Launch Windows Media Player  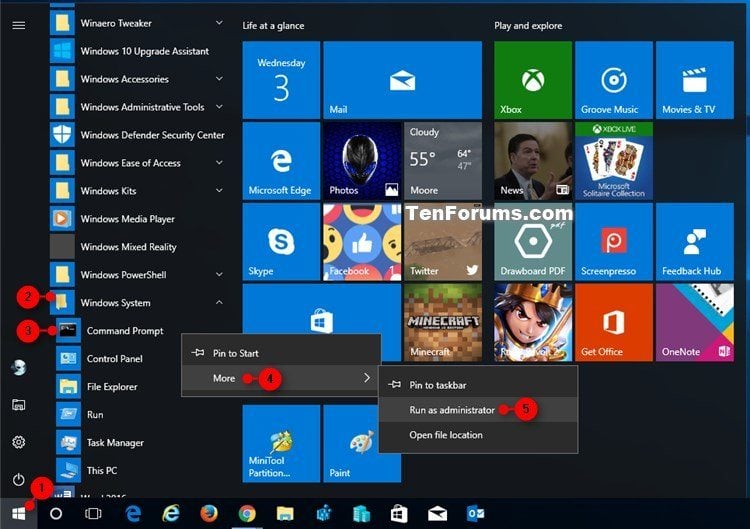[138, 219]
